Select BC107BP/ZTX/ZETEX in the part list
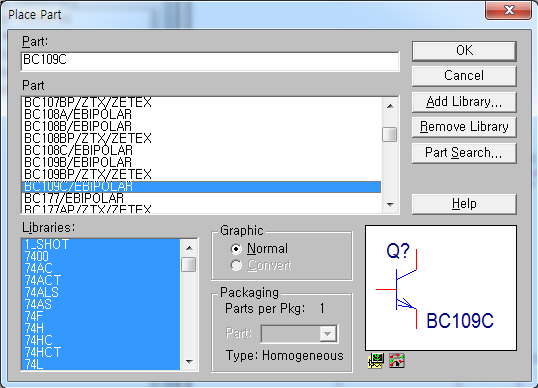Viewport: 538px width, 388px height. point(201,103)
